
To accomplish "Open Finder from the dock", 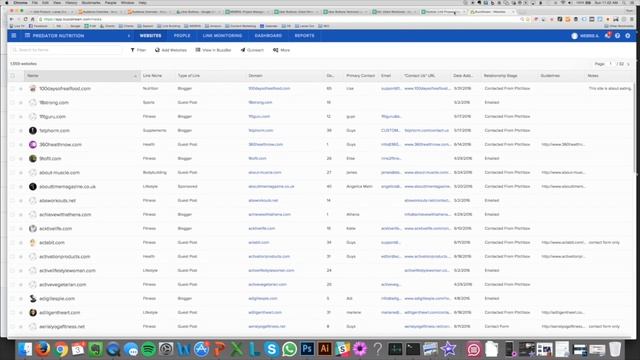I will [x=25, y=349].
